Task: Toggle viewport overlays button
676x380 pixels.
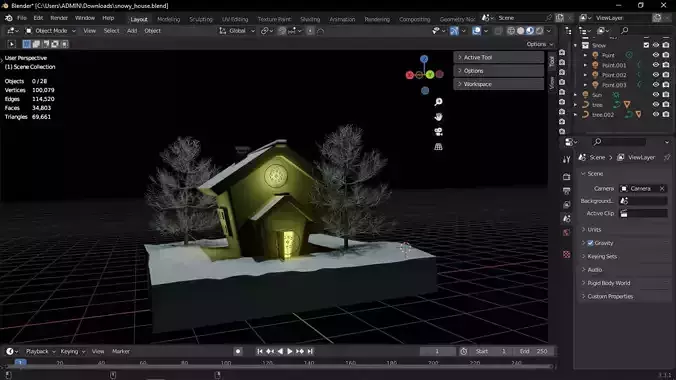Action: coord(476,31)
